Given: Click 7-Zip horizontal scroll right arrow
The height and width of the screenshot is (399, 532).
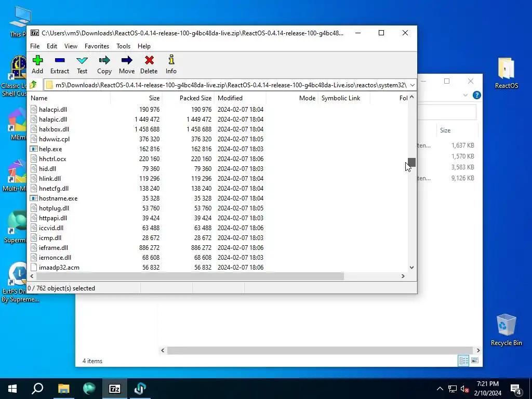Looking at the screenshot, I should (403, 276).
